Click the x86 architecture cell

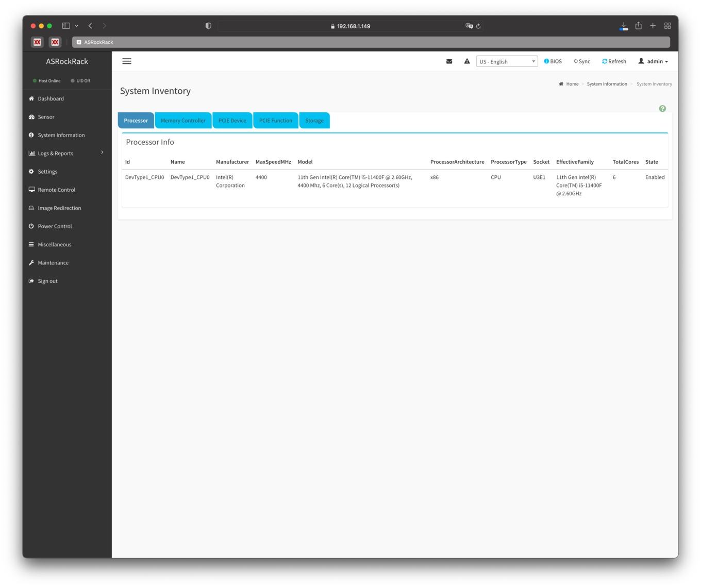(x=435, y=177)
